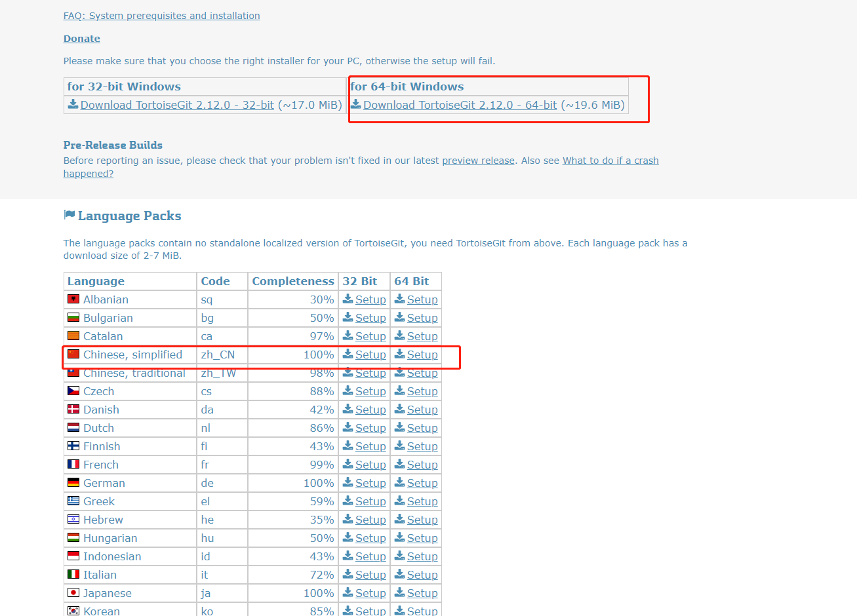Download the Chinese simplified 64 Bit Setup
This screenshot has width=857, height=616.
(422, 354)
